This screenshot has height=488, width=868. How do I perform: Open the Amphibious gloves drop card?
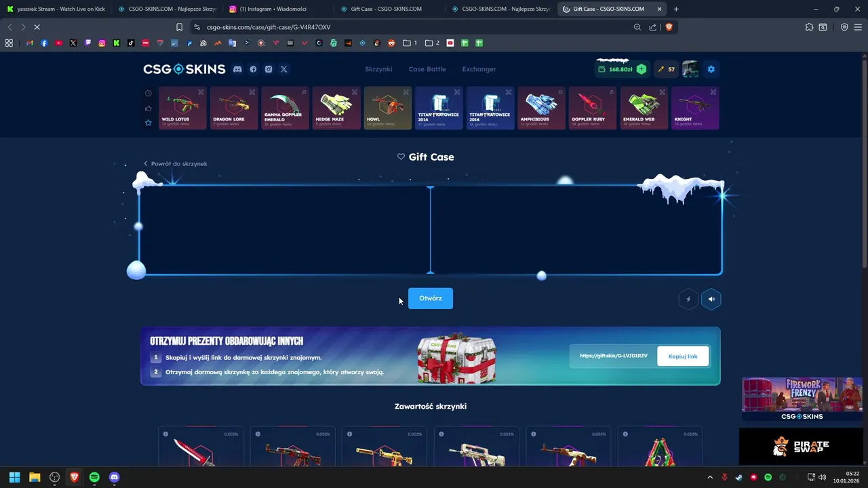541,108
